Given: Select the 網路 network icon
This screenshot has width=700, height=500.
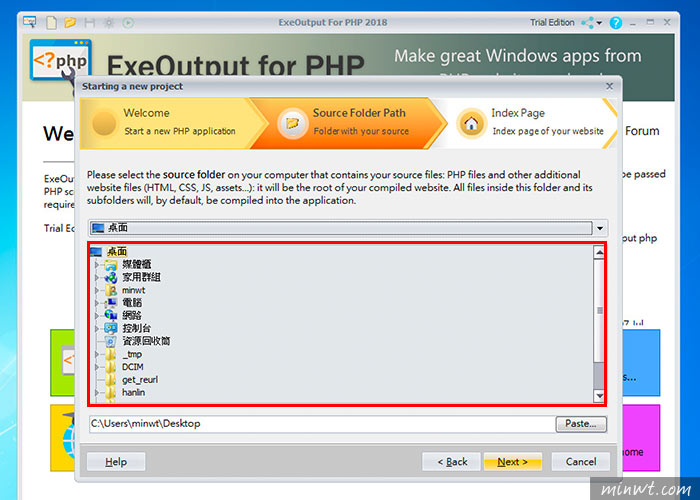Looking at the screenshot, I should [111, 316].
